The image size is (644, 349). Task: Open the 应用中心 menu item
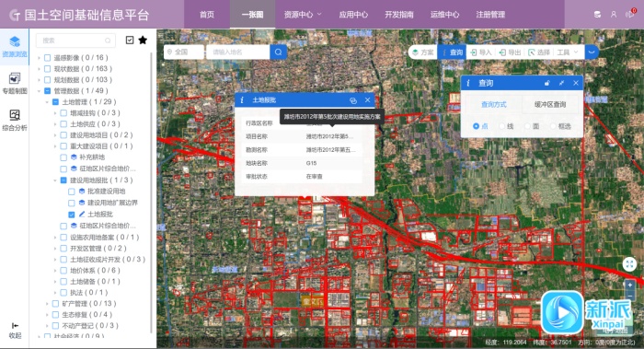click(353, 15)
